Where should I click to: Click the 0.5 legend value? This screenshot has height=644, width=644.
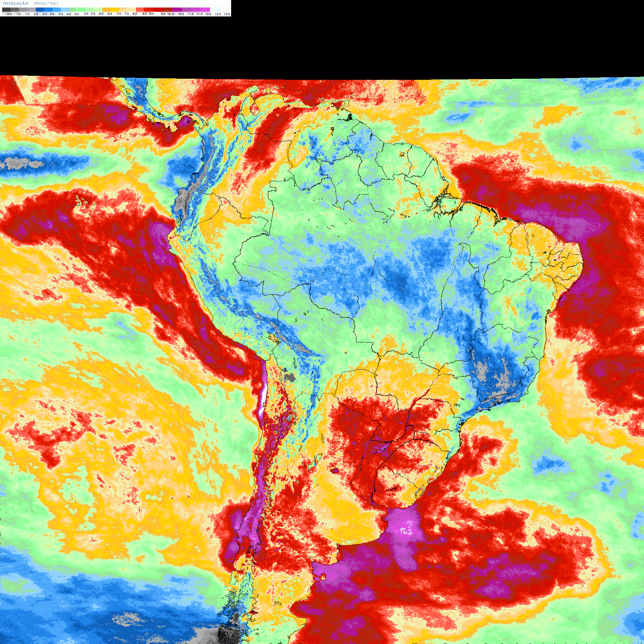pos(9,14)
